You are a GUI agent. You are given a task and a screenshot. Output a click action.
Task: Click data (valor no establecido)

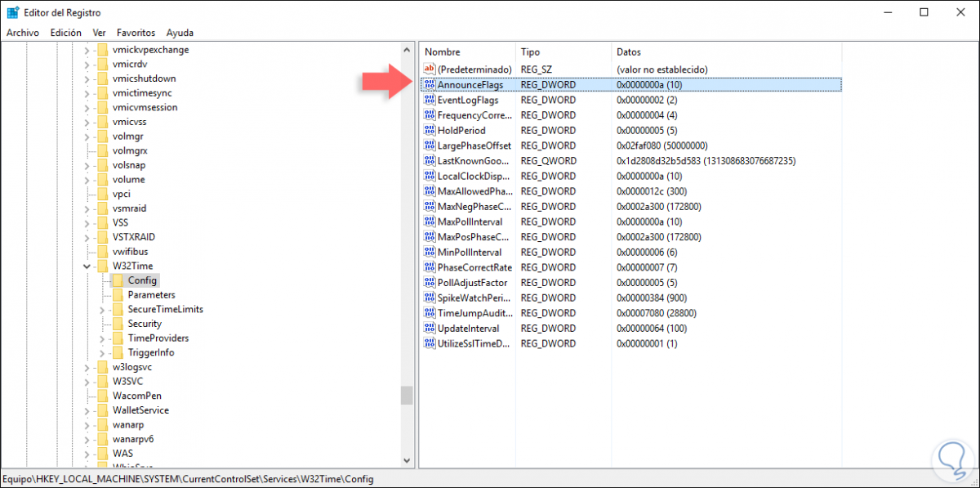point(661,69)
